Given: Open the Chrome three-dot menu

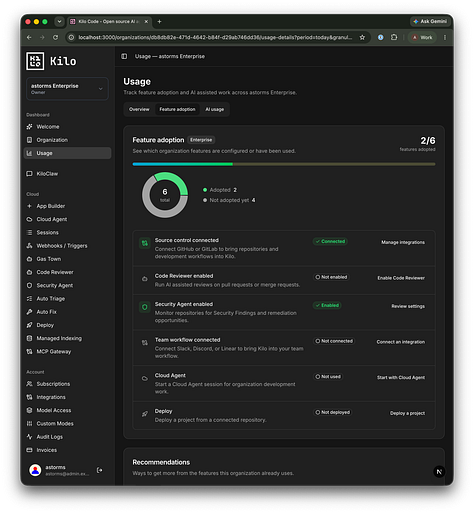Looking at the screenshot, I should (445, 37).
